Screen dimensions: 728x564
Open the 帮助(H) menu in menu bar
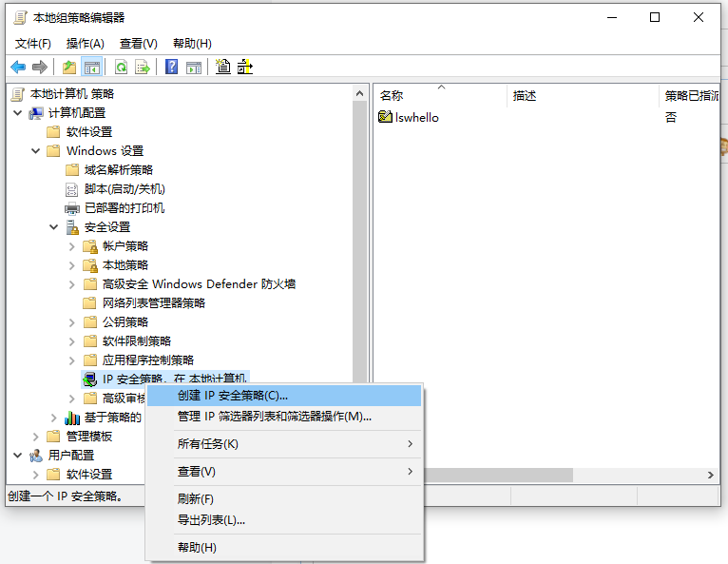[x=192, y=43]
